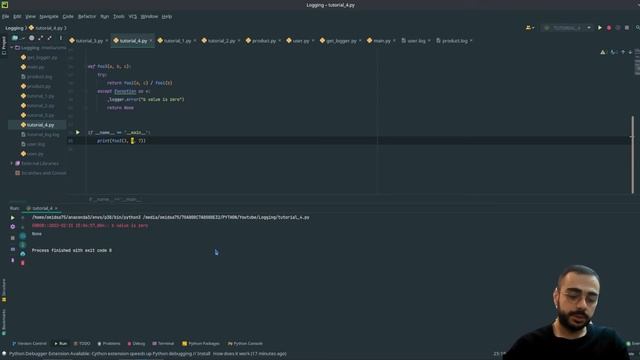Stop the process in the Run panel
Screen dimensions: 640x360
click(13, 238)
